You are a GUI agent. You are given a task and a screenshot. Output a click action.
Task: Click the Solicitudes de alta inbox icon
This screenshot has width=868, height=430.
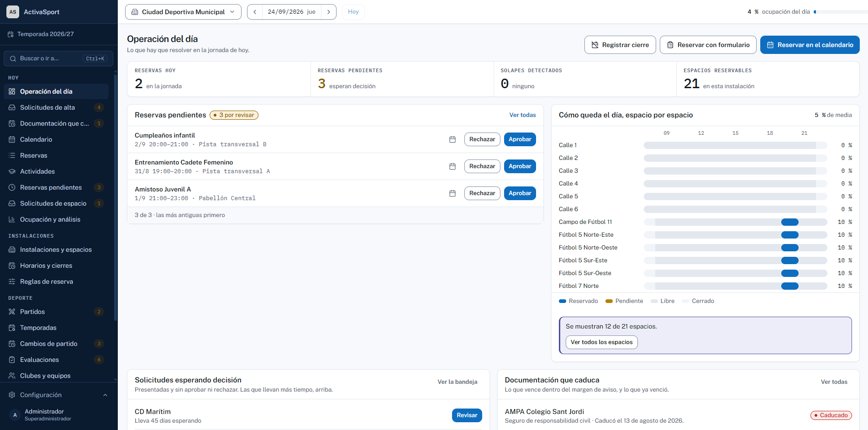tap(12, 107)
